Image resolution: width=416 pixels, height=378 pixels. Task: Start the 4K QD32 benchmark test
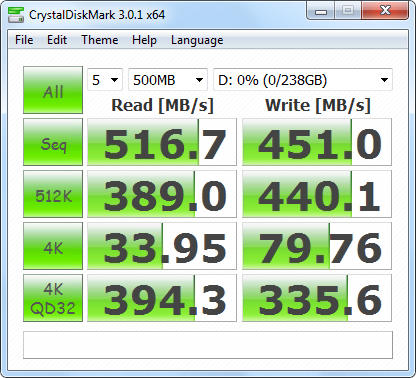53,298
